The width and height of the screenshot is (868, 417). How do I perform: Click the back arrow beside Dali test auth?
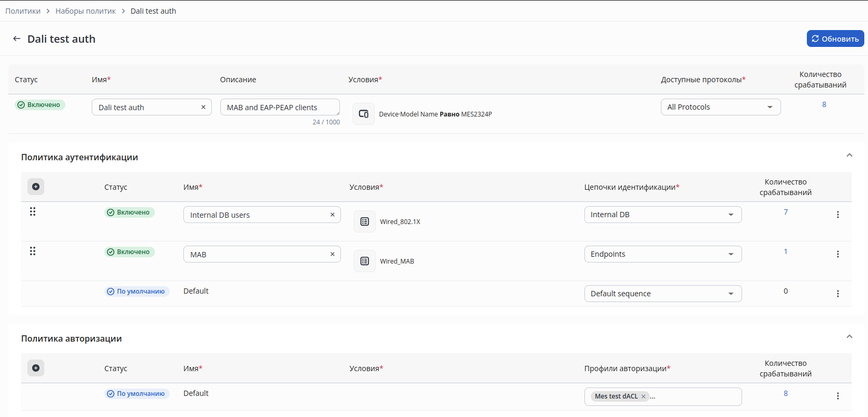(x=17, y=39)
